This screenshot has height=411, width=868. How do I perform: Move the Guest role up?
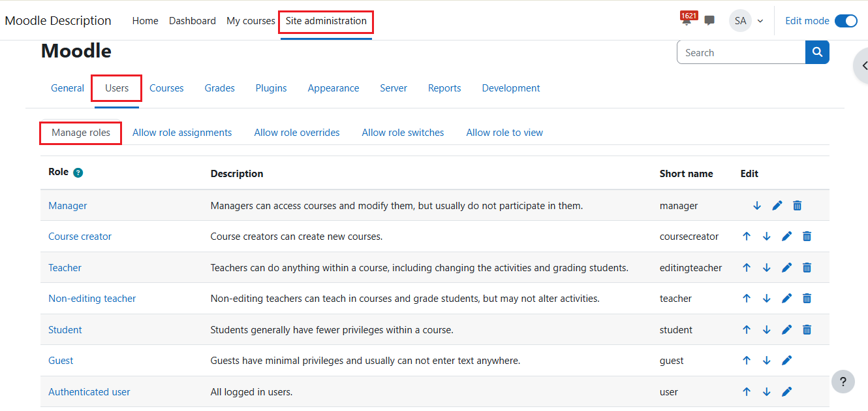tap(747, 361)
